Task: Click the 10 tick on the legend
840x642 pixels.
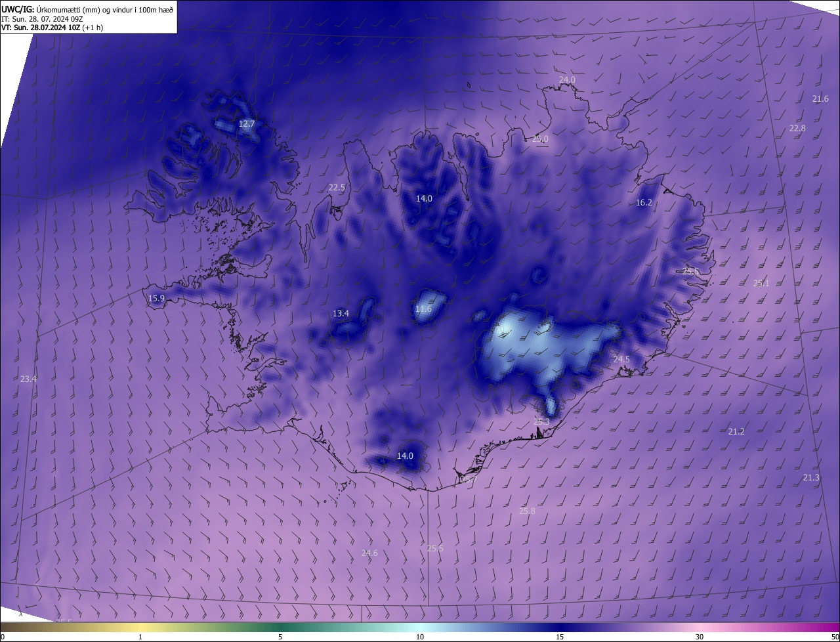Action: point(420,637)
